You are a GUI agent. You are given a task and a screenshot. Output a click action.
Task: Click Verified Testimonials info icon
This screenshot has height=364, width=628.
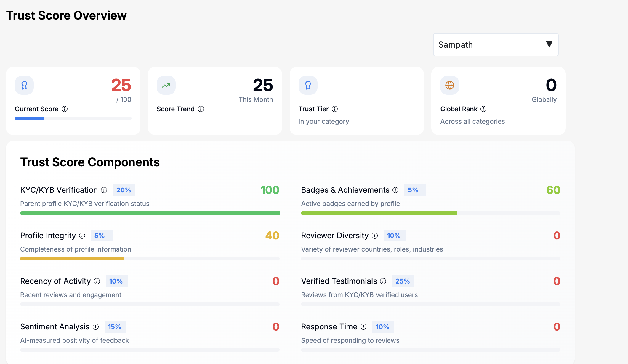click(x=383, y=281)
